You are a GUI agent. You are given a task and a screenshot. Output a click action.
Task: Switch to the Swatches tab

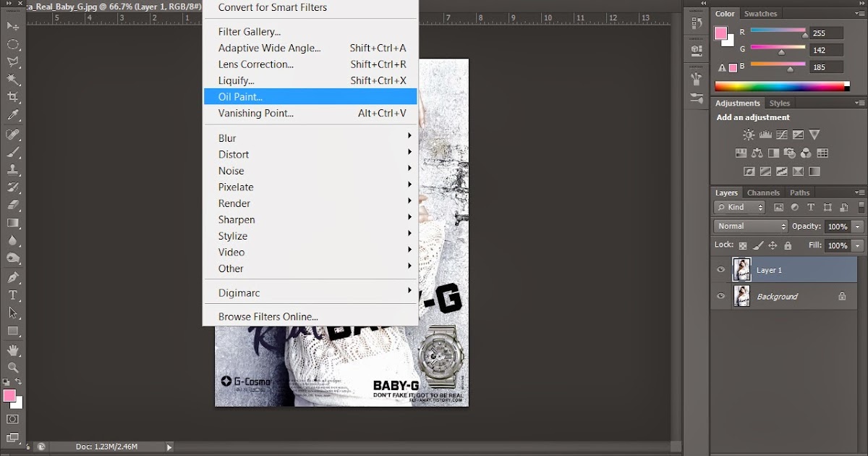pos(761,14)
